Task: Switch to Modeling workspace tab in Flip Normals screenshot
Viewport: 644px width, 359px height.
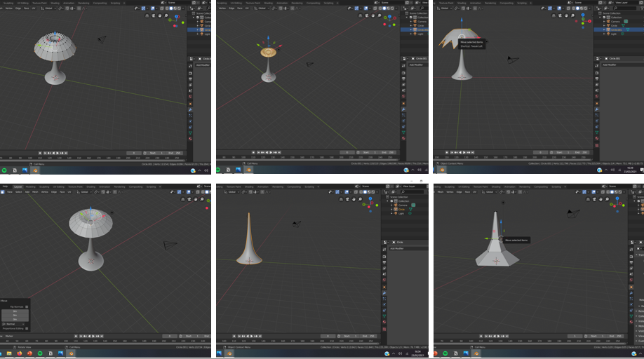Action: coord(30,187)
